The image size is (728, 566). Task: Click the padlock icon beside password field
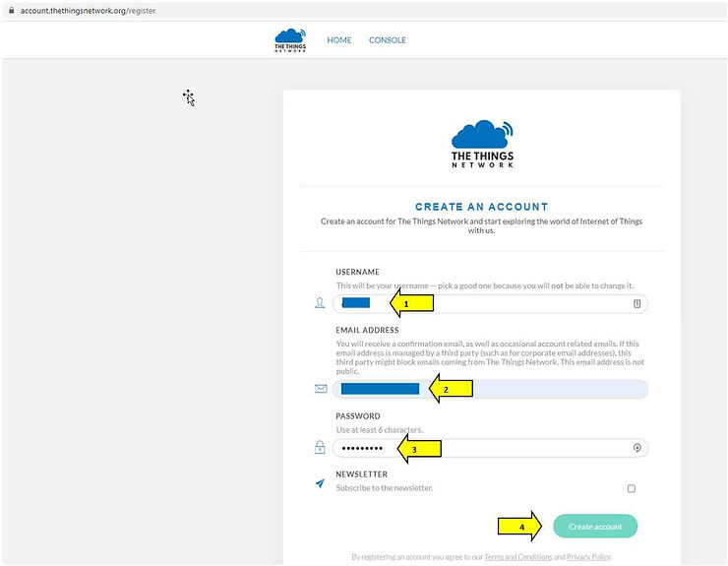pos(320,447)
